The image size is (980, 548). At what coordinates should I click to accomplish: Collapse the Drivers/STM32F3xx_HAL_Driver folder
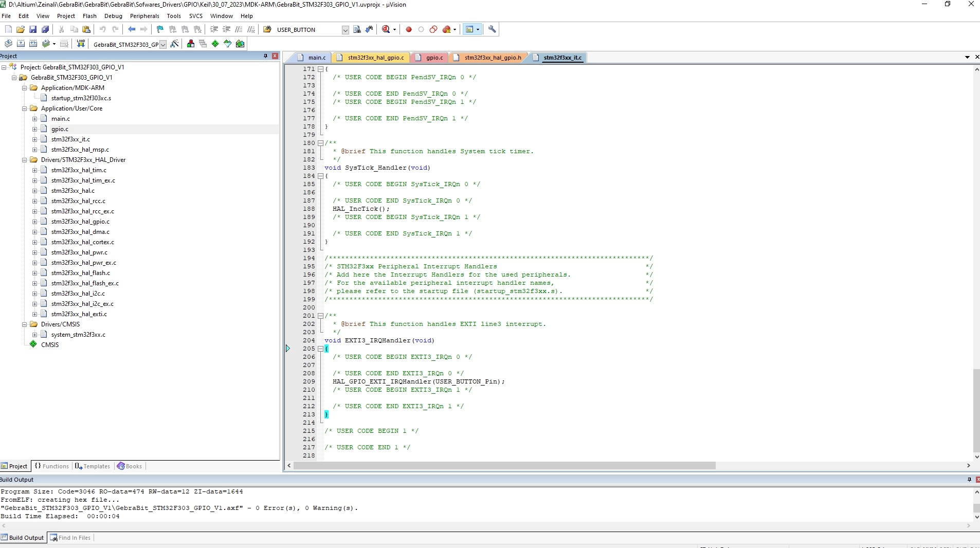[24, 160]
